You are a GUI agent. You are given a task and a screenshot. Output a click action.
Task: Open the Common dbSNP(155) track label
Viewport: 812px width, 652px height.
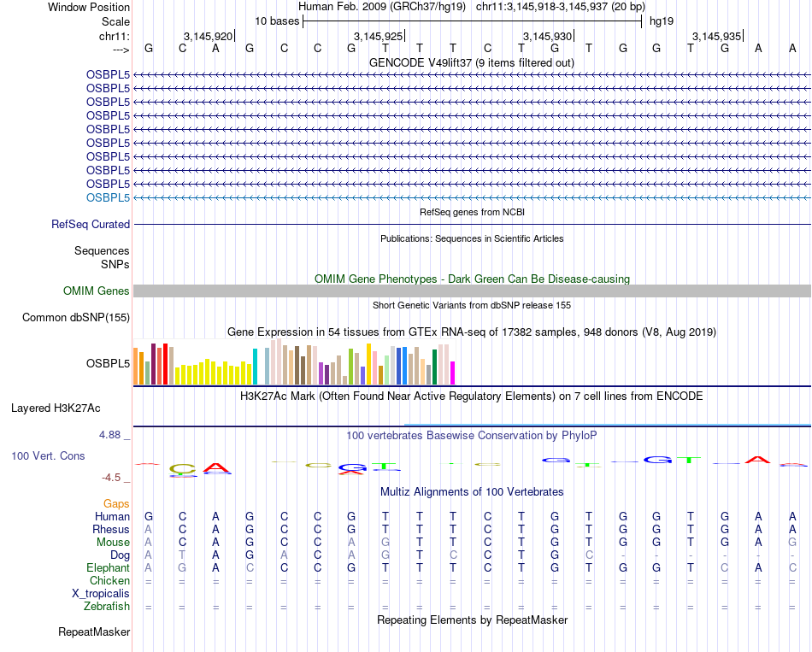[76, 318]
